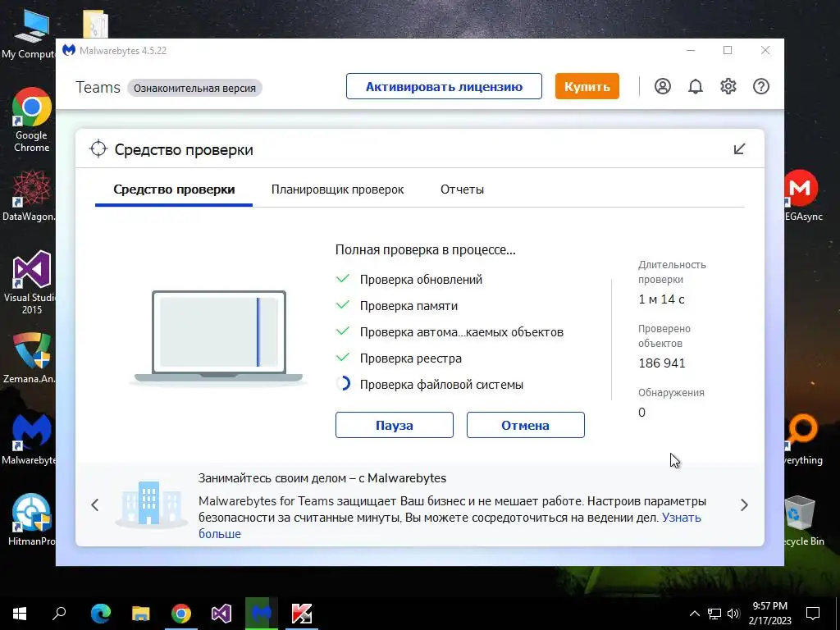The height and width of the screenshot is (630, 840).
Task: Switch to Планировщик проверок tab
Action: pos(337,189)
